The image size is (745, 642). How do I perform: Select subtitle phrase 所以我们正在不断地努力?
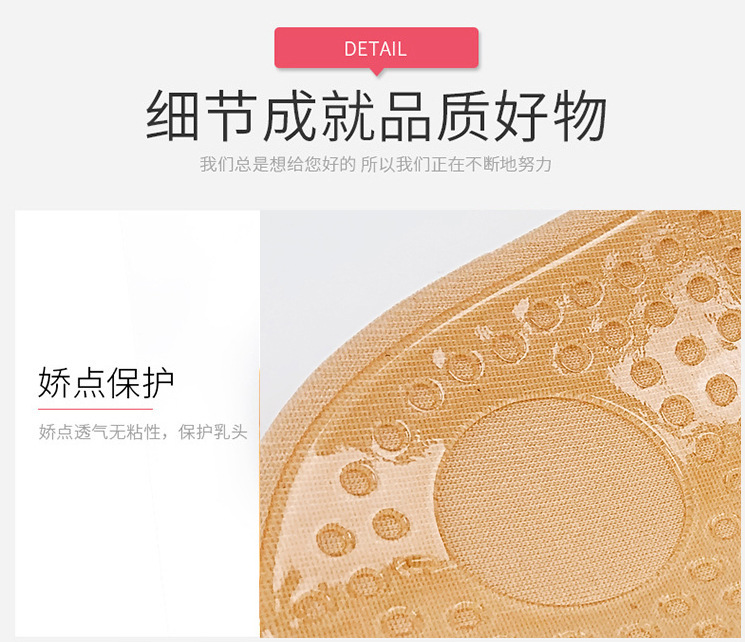(456, 164)
